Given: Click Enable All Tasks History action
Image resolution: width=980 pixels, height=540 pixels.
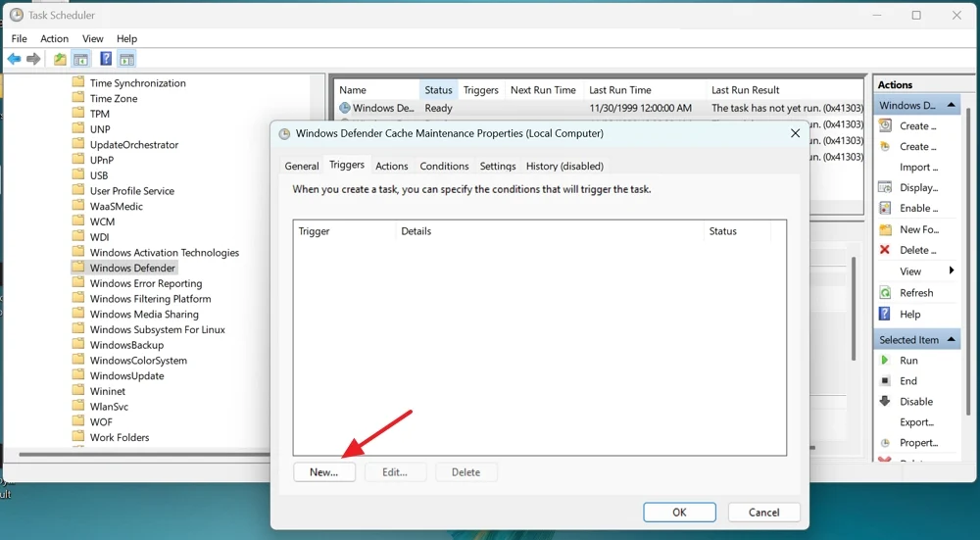Looking at the screenshot, I should (919, 208).
